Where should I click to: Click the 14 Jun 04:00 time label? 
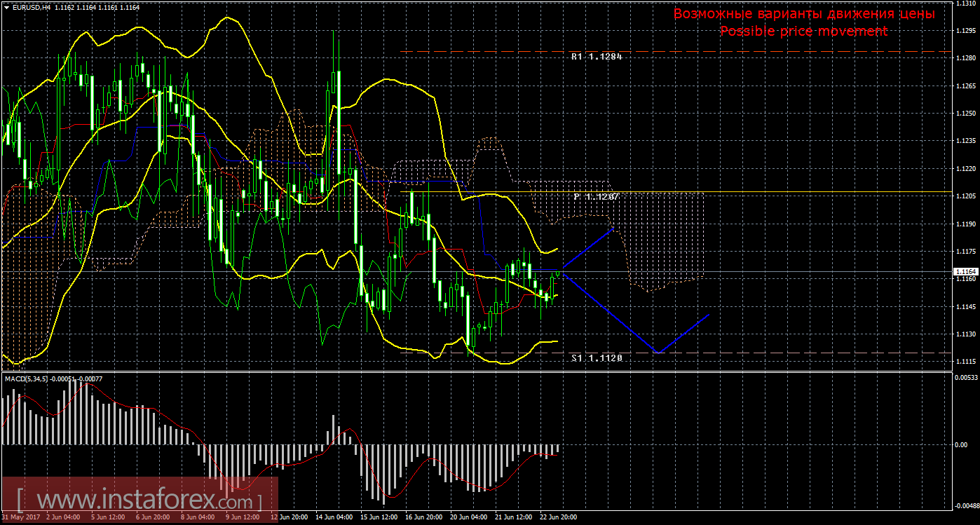334,517
